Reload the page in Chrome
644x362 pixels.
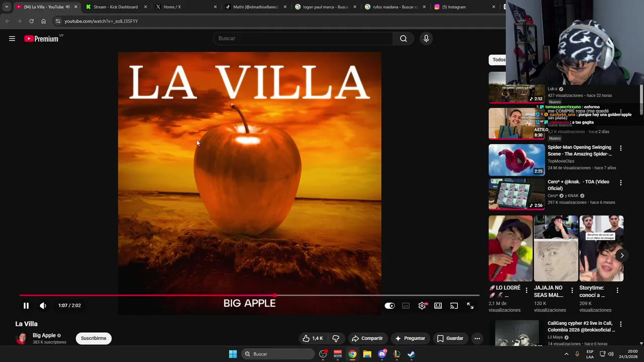point(31,21)
